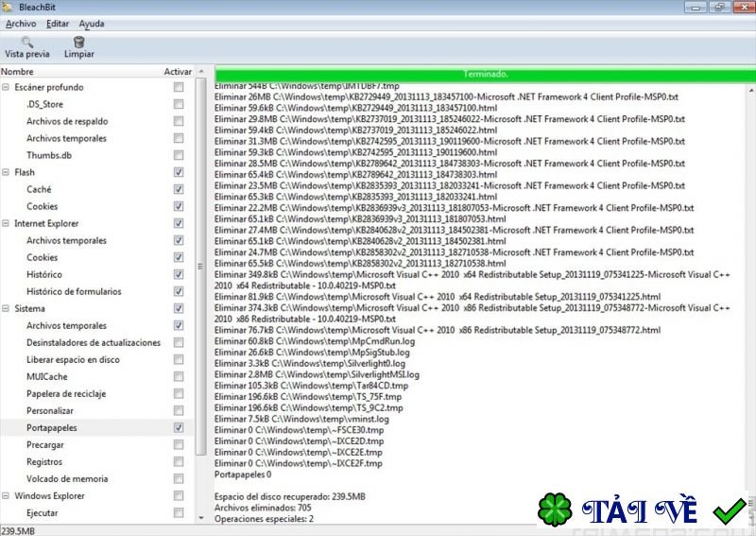This screenshot has height=536, width=756.
Task: Enable the Registros checkbox
Action: 179,461
